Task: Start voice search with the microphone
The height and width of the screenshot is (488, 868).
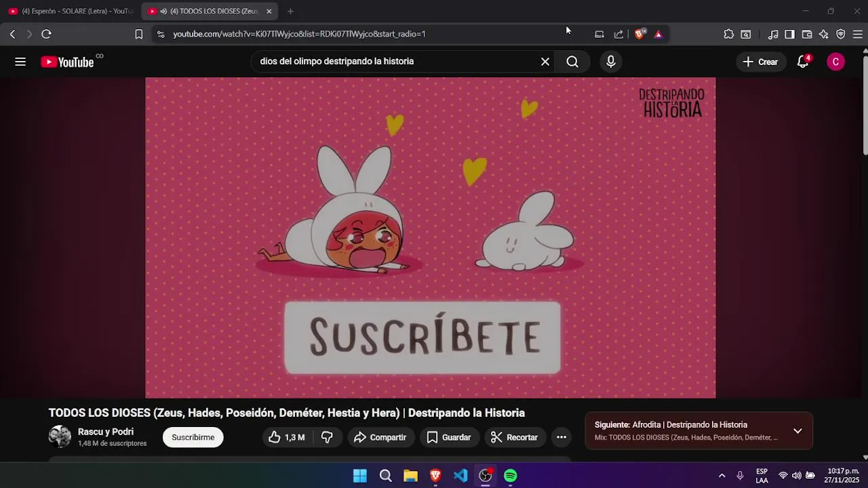Action: point(611,62)
